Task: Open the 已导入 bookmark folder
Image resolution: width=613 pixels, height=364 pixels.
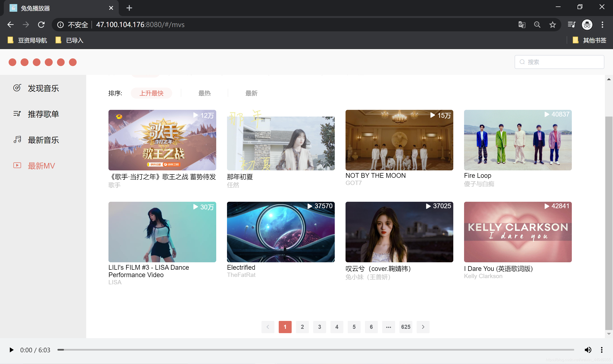Action: [69, 40]
